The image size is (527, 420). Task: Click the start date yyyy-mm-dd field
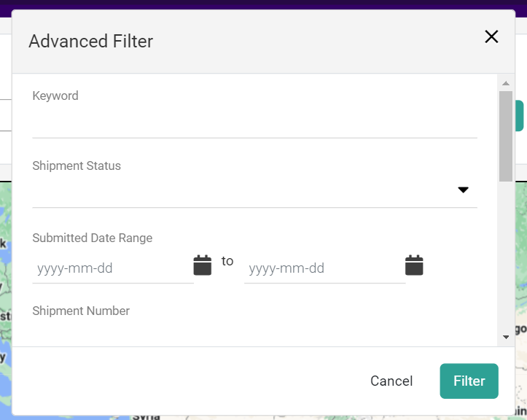[x=113, y=268]
